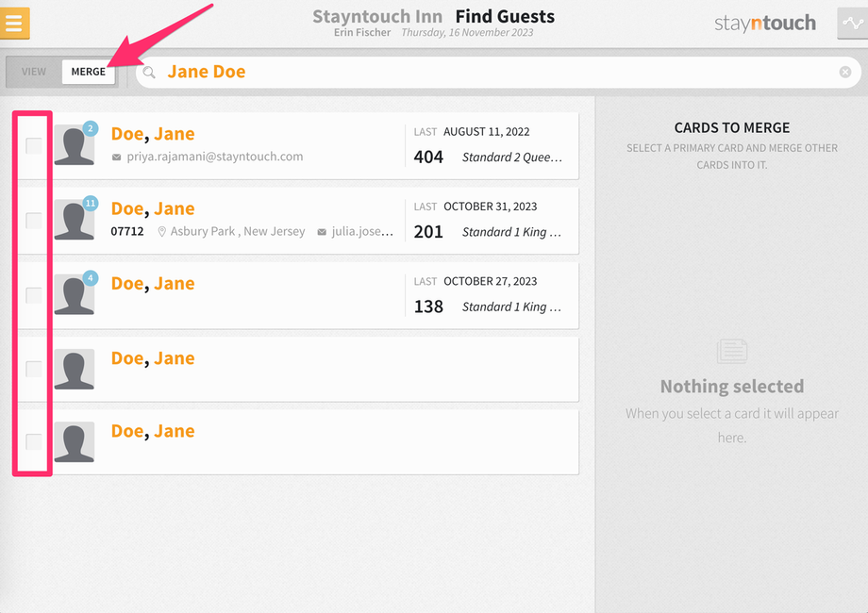868x613 pixels.
Task: Tick the last Doe, Jane card checkbox
Action: point(34,442)
